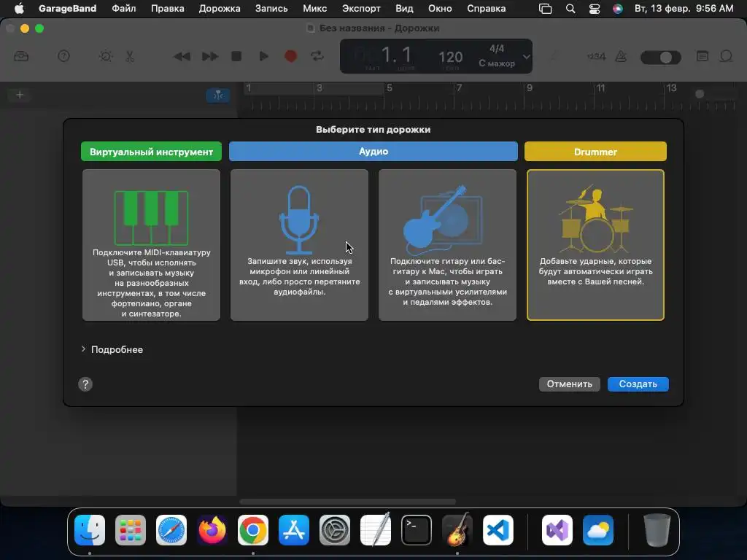Open the Окно menu
This screenshot has width=747, height=560.
tap(440, 9)
